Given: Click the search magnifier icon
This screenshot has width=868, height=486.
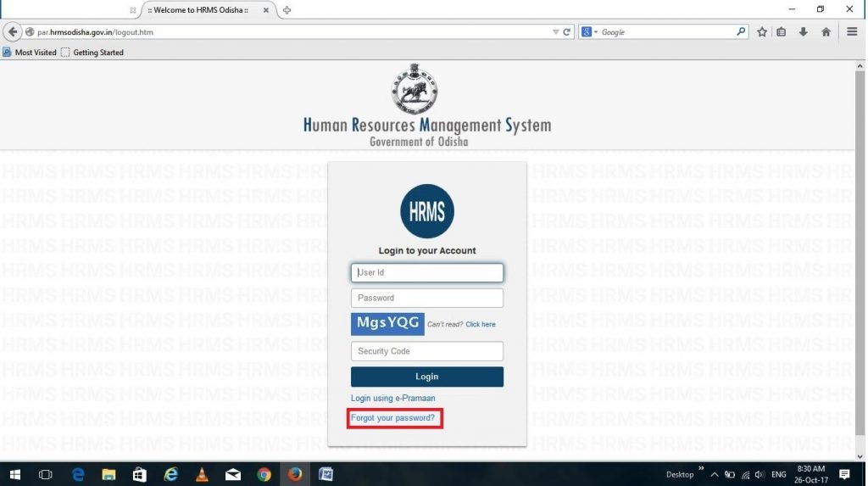Looking at the screenshot, I should [741, 31].
